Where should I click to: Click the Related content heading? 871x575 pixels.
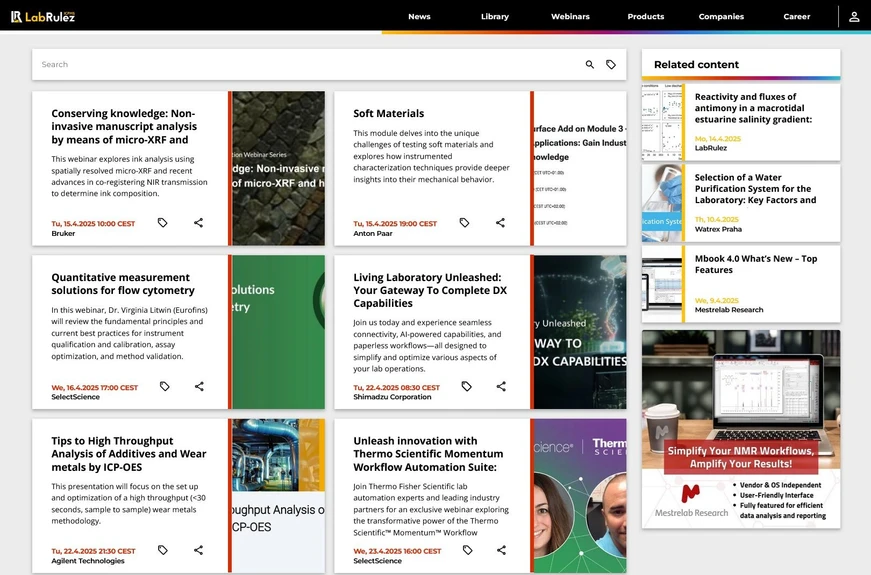tap(696, 64)
